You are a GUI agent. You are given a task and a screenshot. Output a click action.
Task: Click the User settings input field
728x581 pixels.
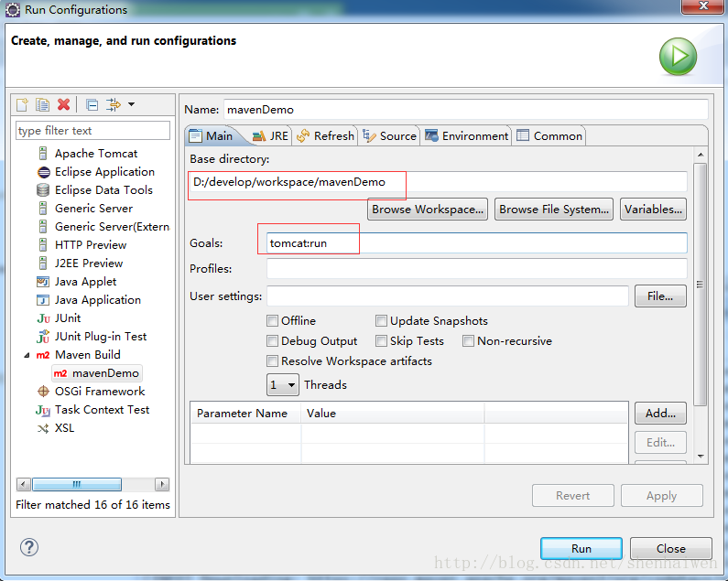(448, 296)
